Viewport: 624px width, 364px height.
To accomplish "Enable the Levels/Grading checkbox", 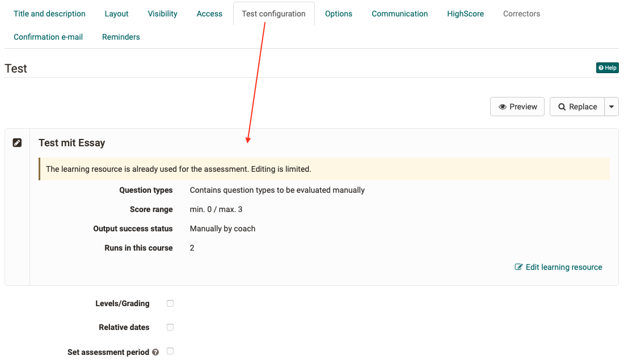I will click(x=170, y=303).
